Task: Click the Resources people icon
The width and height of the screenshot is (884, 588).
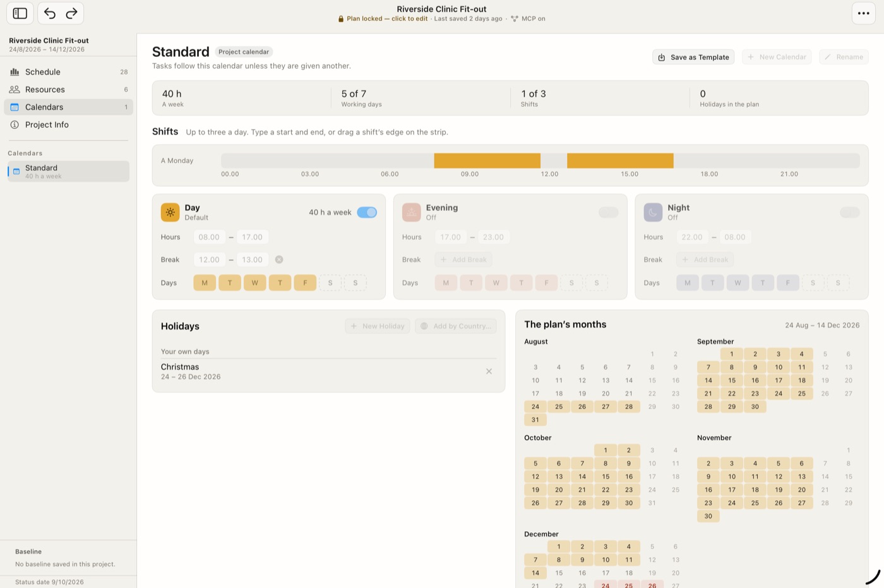Action: coord(15,90)
